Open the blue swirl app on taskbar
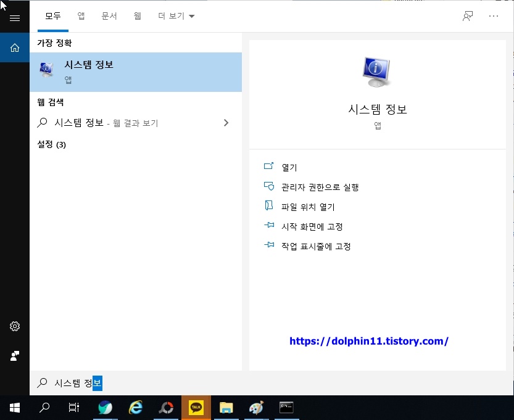The image size is (514, 420). pos(106,408)
